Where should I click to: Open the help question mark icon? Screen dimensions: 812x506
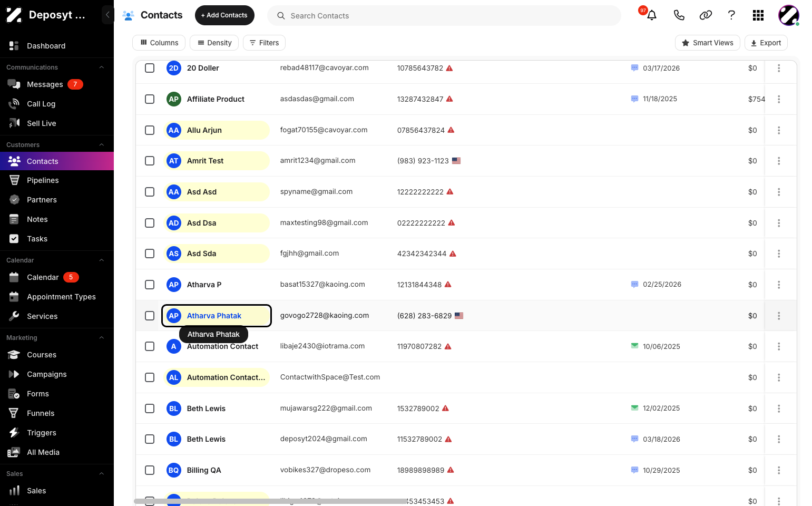731,15
